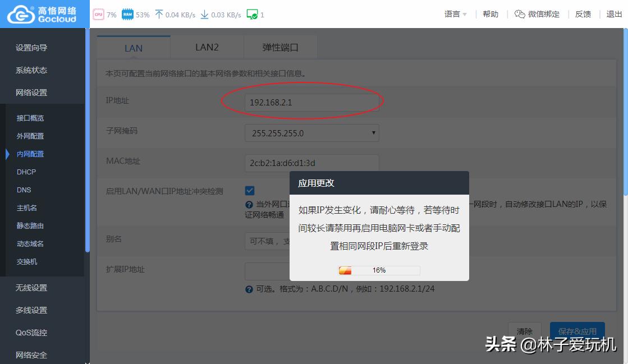Screen dimensions: 628x364
Task: Toggle the checkbox beside 启用LAN/WAN口IP地址冲突检测
Action: pos(249,190)
